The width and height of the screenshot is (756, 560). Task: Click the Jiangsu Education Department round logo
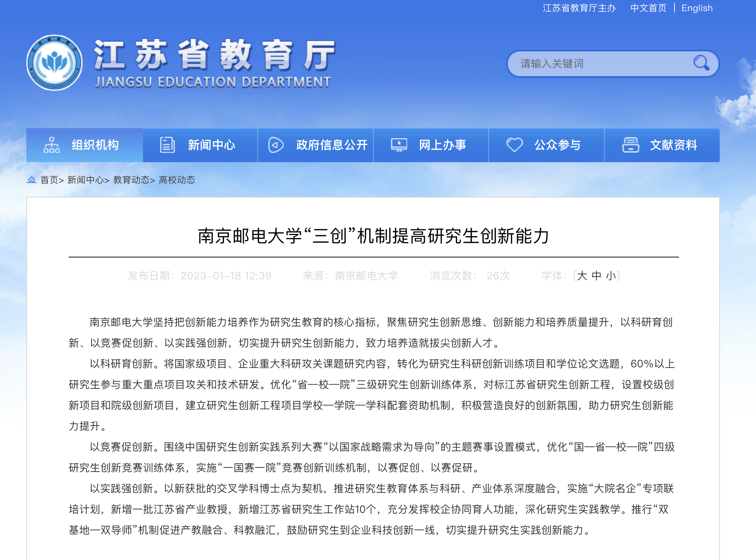click(54, 63)
